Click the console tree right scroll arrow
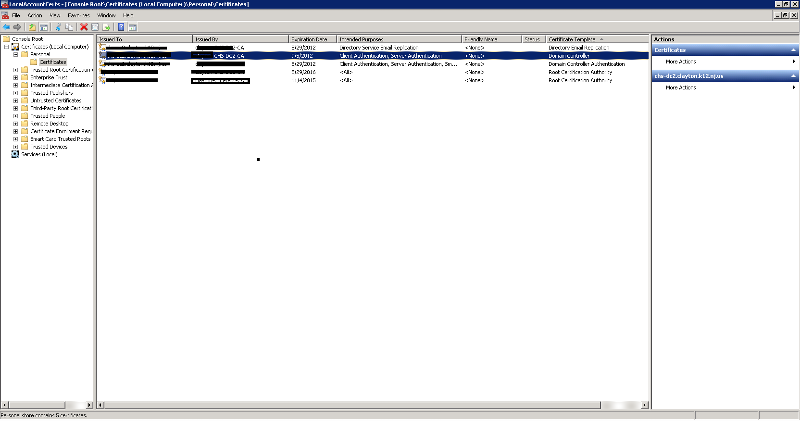Image resolution: width=800 pixels, height=421 pixels. pos(89,405)
